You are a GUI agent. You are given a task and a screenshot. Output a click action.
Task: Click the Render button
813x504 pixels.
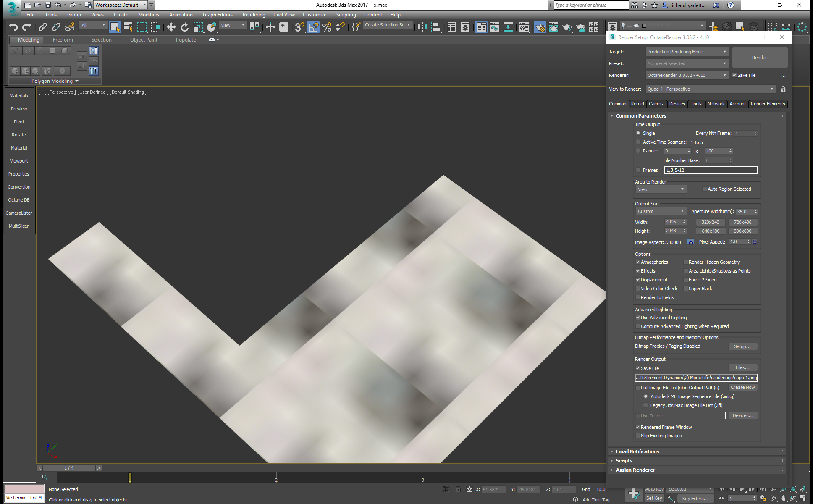759,58
